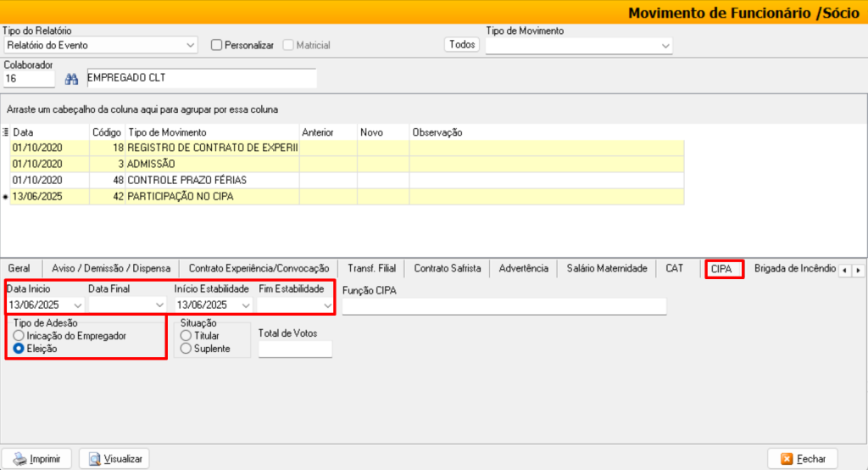Click code cell 18 in the grid
This screenshot has width=868, height=470.
(108, 148)
